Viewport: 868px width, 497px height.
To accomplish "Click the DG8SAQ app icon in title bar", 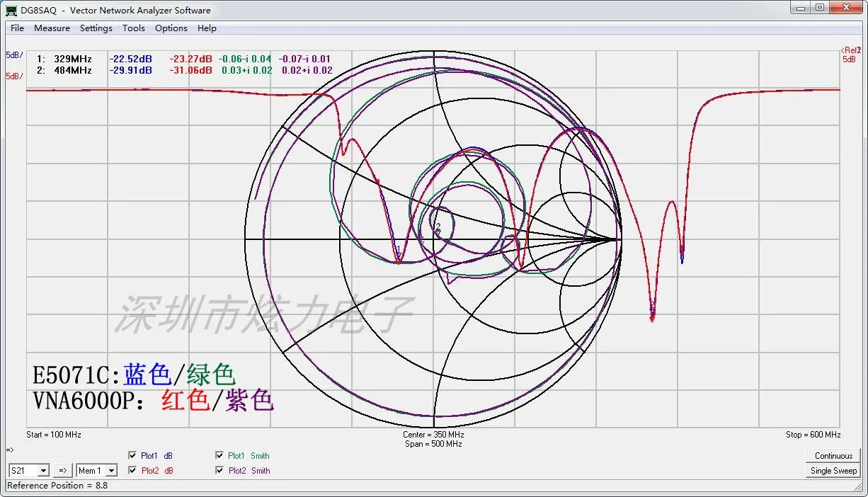I will coord(11,11).
